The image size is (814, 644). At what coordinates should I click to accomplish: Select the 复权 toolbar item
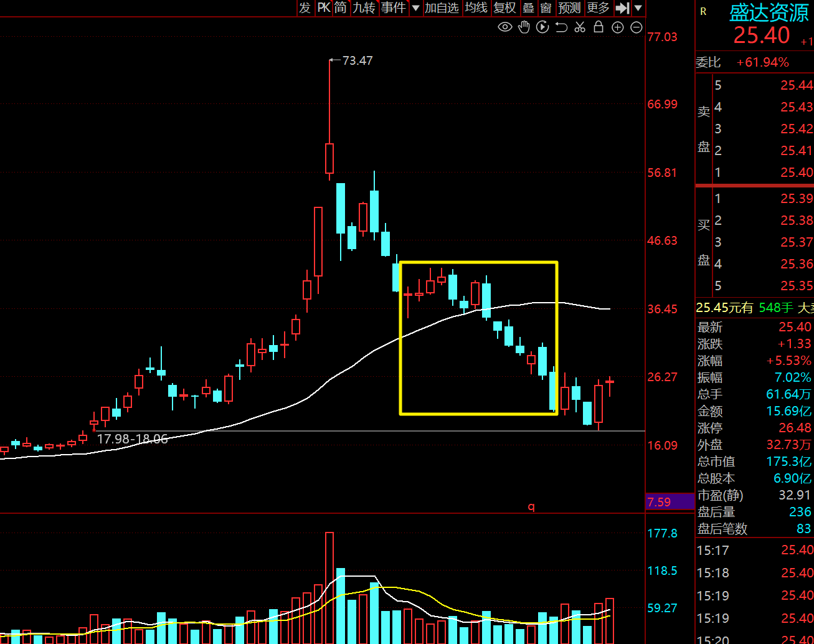pos(504,7)
